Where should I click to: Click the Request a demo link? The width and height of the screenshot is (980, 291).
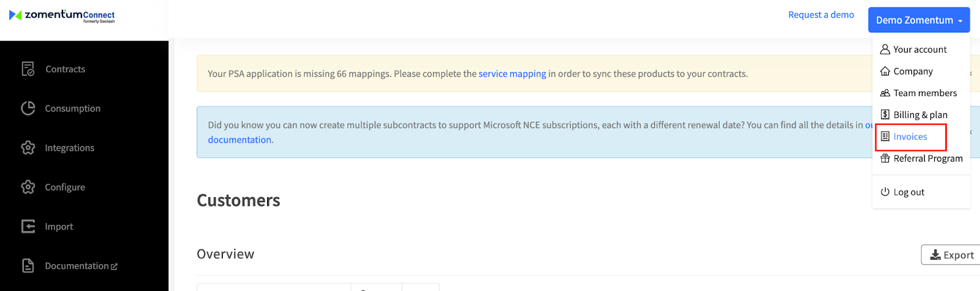coord(821,15)
